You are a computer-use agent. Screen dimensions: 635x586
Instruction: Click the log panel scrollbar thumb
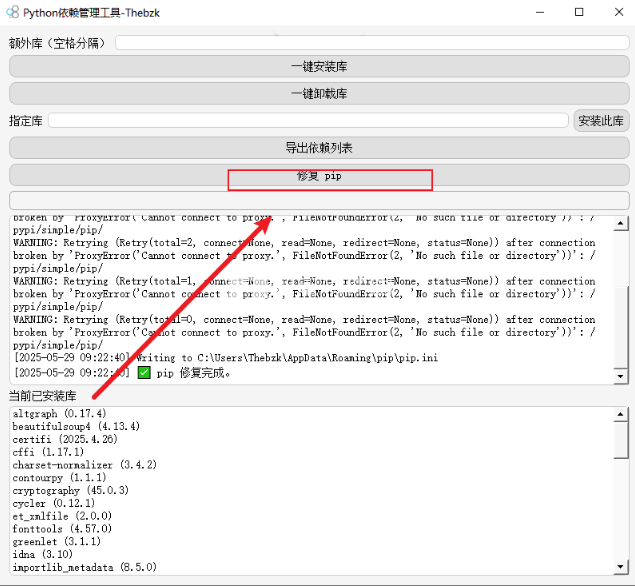pyautogui.click(x=621, y=326)
